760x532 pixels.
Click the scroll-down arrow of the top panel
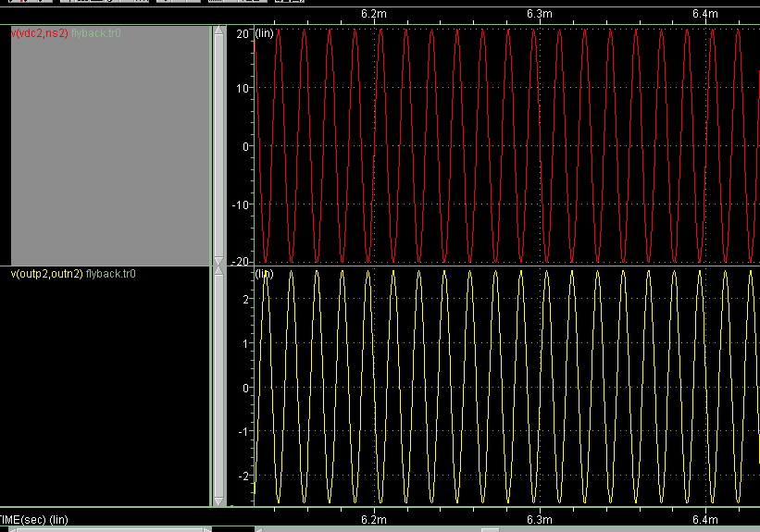click(218, 260)
